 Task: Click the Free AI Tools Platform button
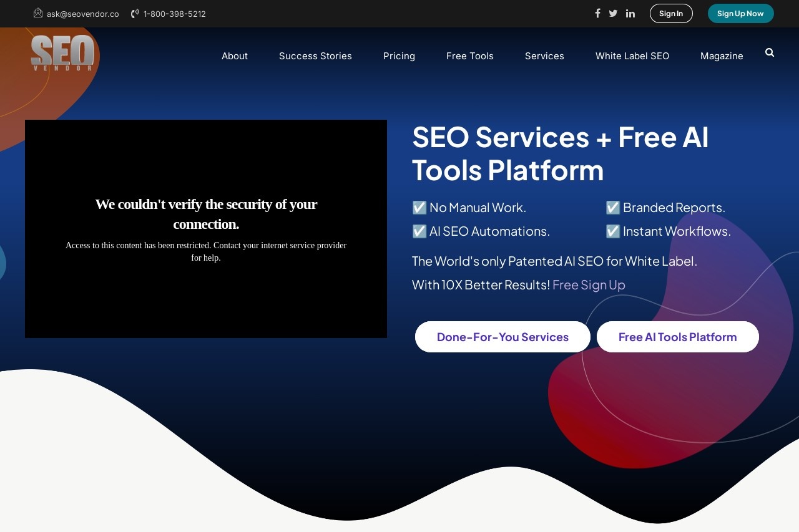pos(678,337)
